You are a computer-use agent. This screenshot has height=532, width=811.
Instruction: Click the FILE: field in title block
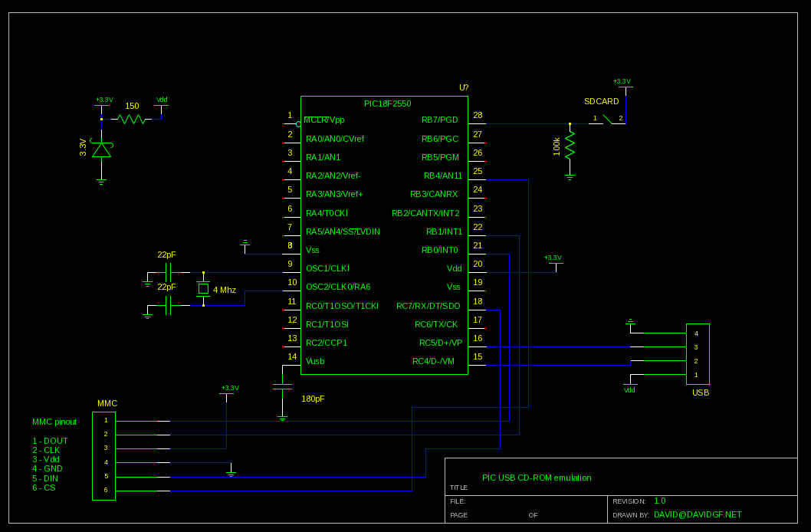[x=458, y=501]
